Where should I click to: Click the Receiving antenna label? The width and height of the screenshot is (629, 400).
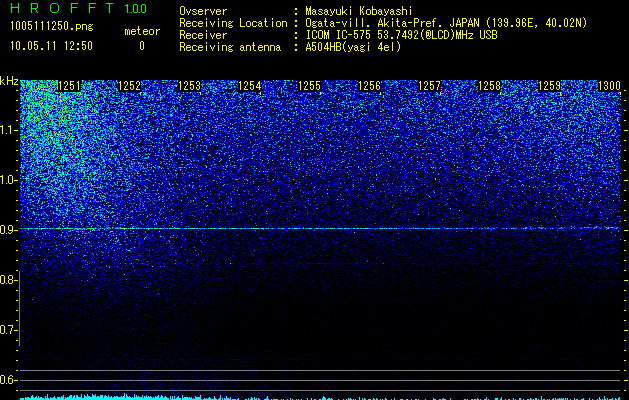(230, 47)
